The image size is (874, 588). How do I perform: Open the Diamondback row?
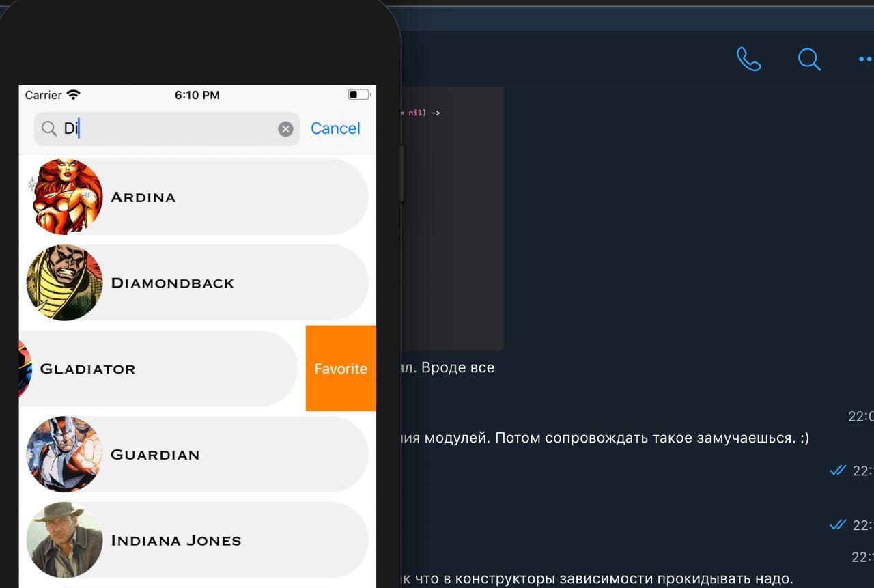click(x=197, y=283)
